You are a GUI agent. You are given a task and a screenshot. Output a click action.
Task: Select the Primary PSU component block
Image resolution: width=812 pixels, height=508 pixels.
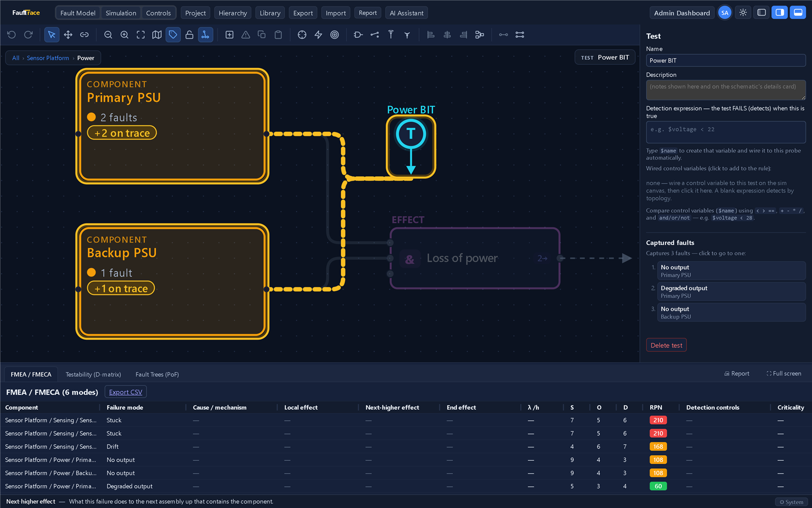click(172, 126)
